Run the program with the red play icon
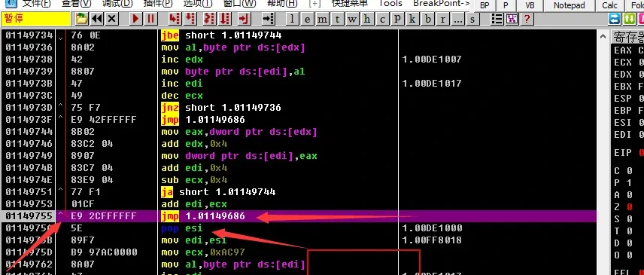The width and height of the screenshot is (644, 275). (x=135, y=19)
